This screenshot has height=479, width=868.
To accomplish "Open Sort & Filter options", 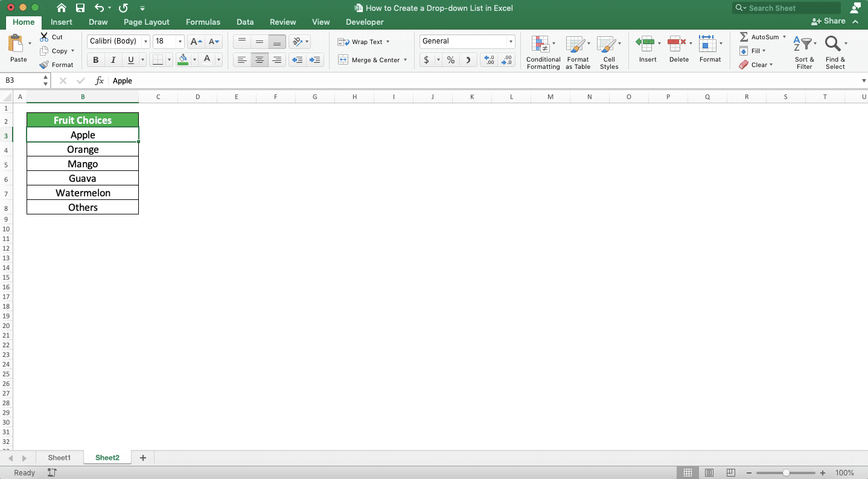I will coord(804,52).
